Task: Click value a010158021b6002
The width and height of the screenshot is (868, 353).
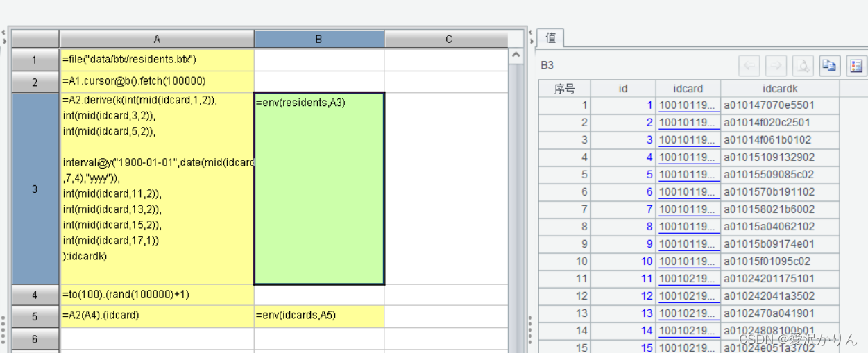Action: click(769, 209)
